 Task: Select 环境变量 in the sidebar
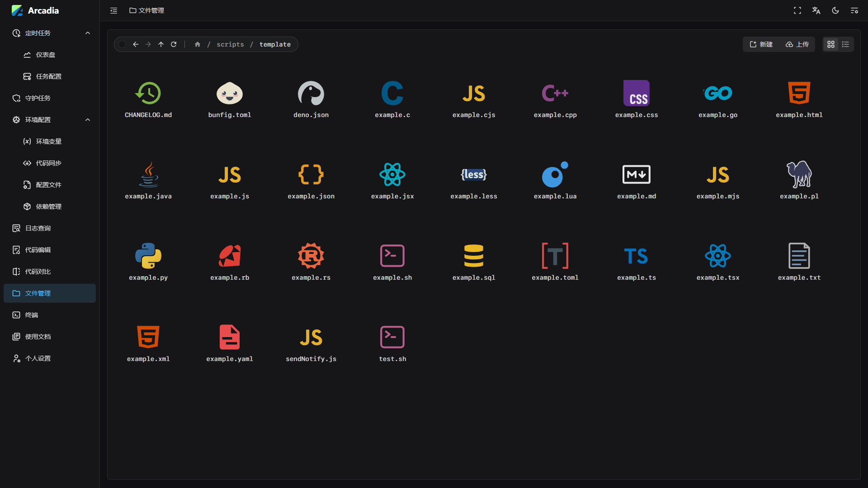[50, 141]
